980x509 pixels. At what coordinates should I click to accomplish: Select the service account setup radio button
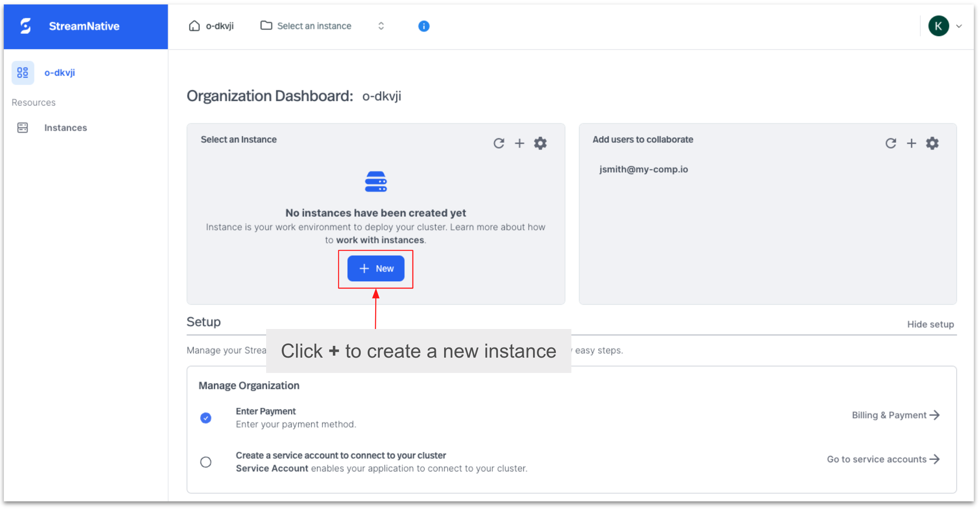pyautogui.click(x=206, y=462)
